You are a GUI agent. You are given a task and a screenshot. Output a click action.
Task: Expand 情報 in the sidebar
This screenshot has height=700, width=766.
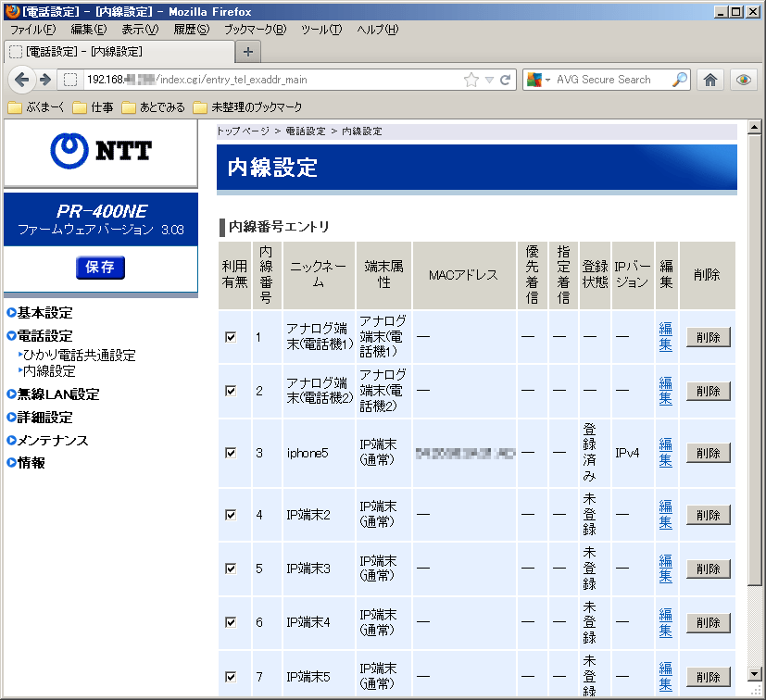coord(26,463)
